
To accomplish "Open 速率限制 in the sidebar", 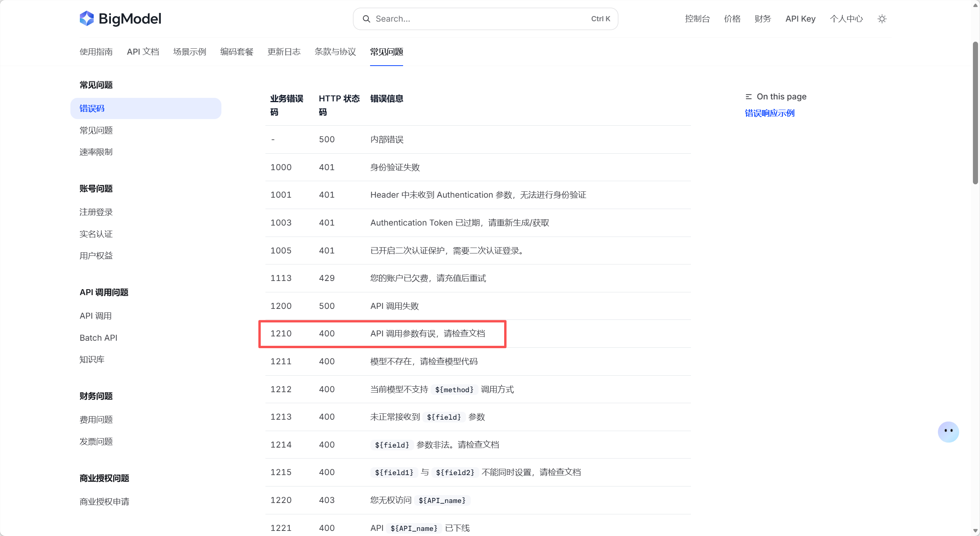I will tap(96, 152).
